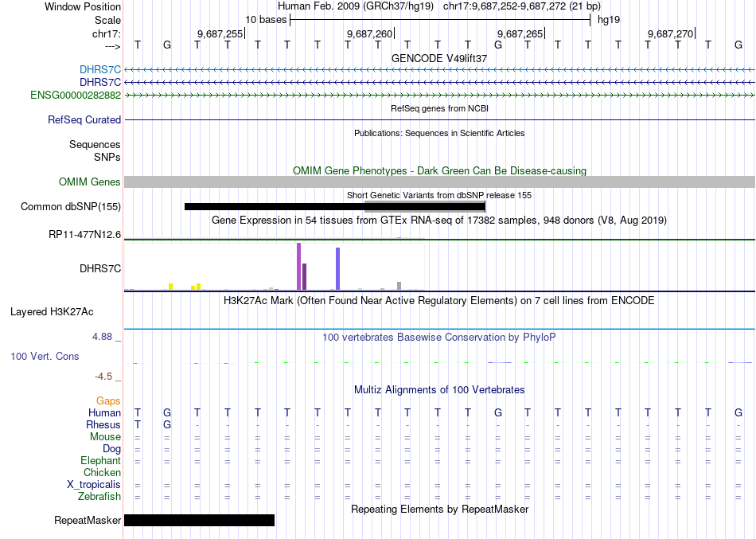Click the dark purple GTEx expression bar
This screenshot has height=539, width=756.
pyautogui.click(x=304, y=277)
